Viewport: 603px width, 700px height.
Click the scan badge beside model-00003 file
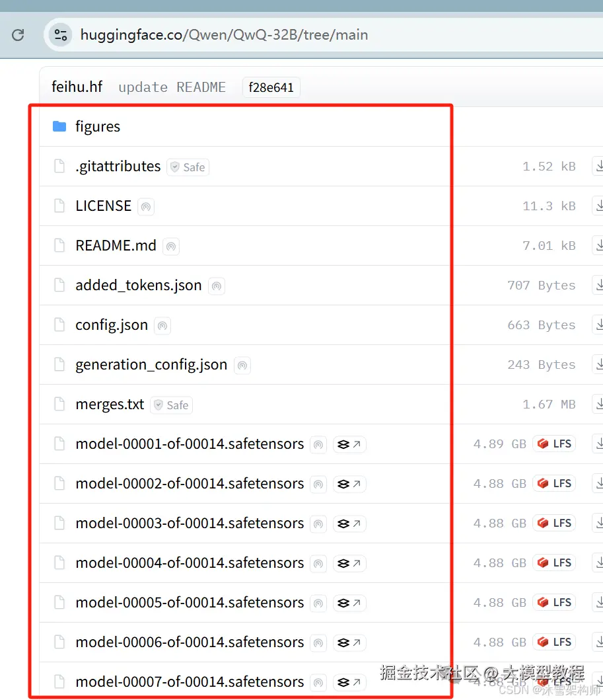coord(318,524)
